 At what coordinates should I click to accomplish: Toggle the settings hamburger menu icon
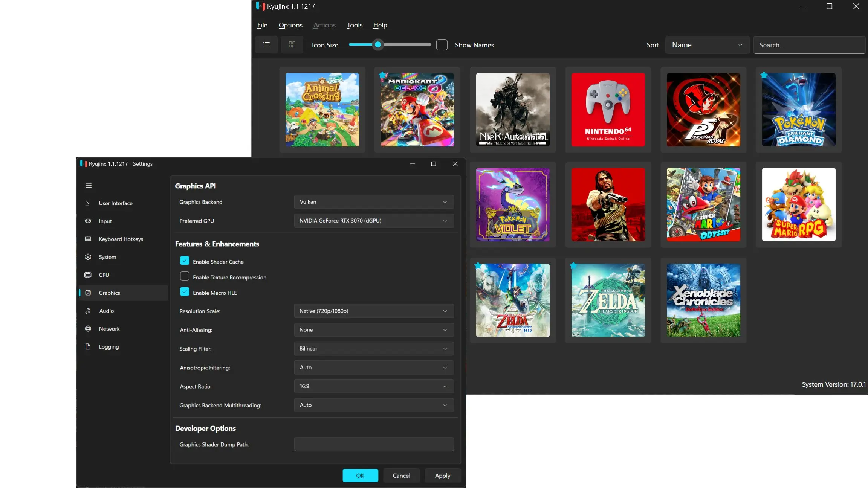(x=89, y=185)
